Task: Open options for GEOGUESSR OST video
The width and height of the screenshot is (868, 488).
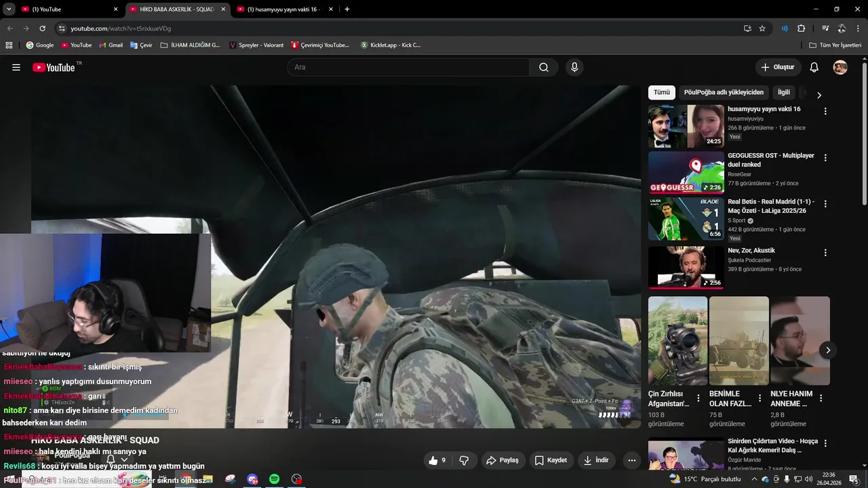Action: (825, 157)
